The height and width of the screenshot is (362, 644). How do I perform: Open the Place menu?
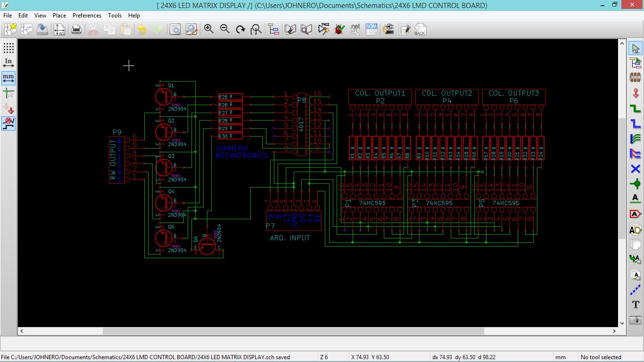[x=59, y=16]
